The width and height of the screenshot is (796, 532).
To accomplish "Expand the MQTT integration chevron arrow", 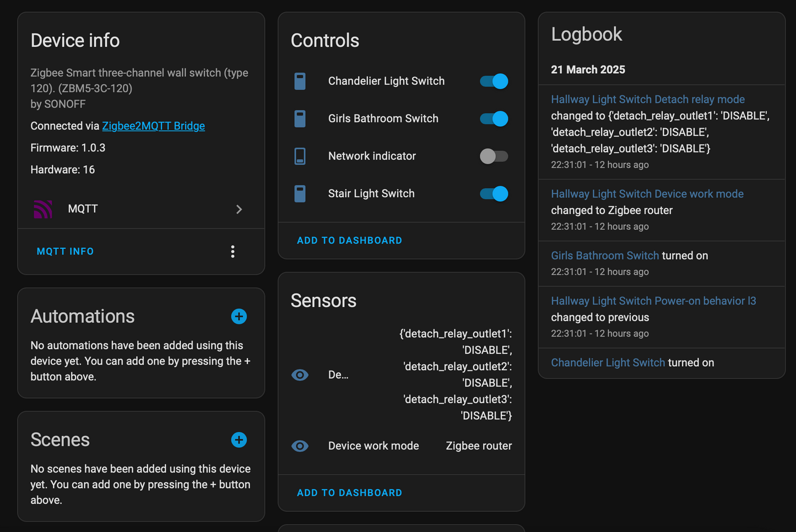I will point(239,209).
